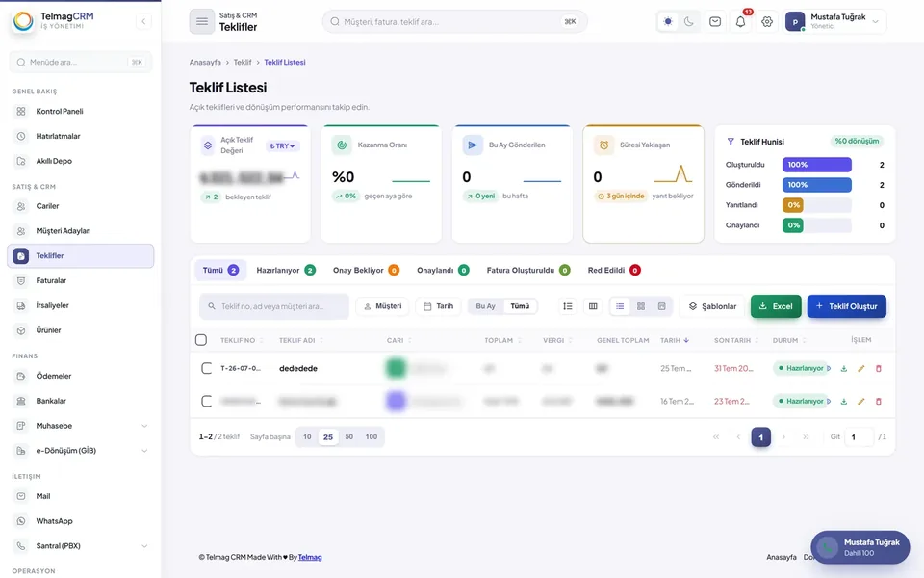
Task: Set page size to 50
Action: 348,437
